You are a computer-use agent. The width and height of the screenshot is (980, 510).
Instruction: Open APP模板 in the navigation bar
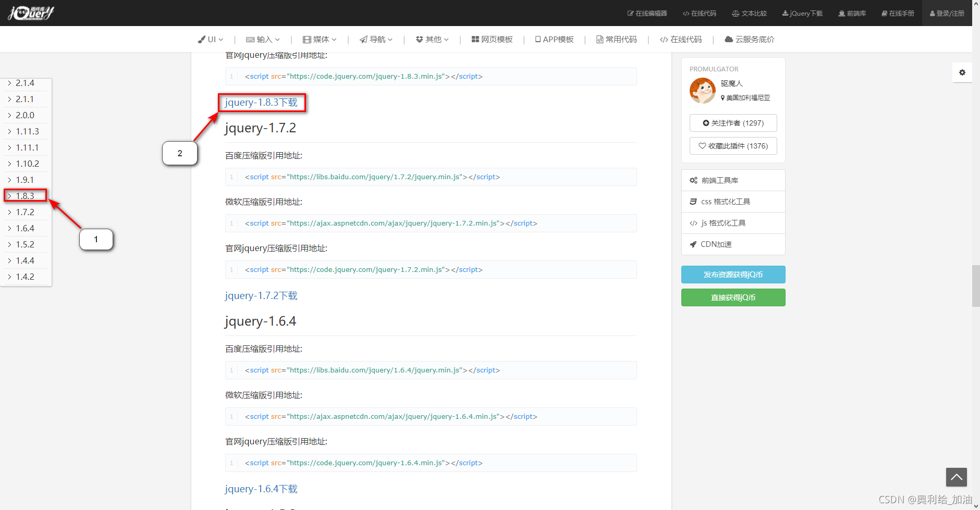click(555, 40)
